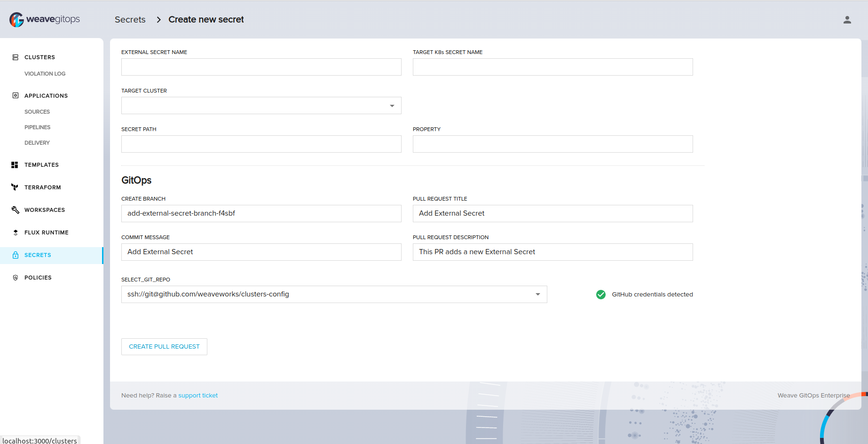Open Sources under Applications
The width and height of the screenshot is (868, 444).
pyautogui.click(x=37, y=112)
